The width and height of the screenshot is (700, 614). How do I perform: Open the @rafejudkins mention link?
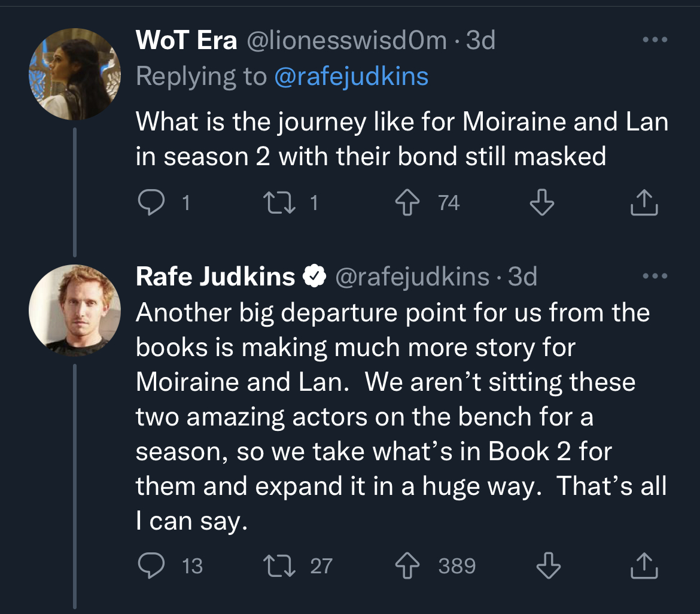click(351, 77)
